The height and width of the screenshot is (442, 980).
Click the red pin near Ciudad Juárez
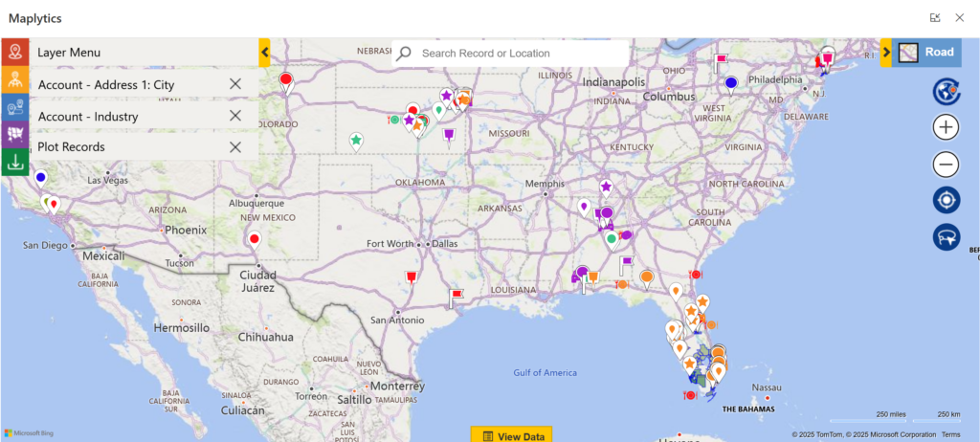click(255, 240)
